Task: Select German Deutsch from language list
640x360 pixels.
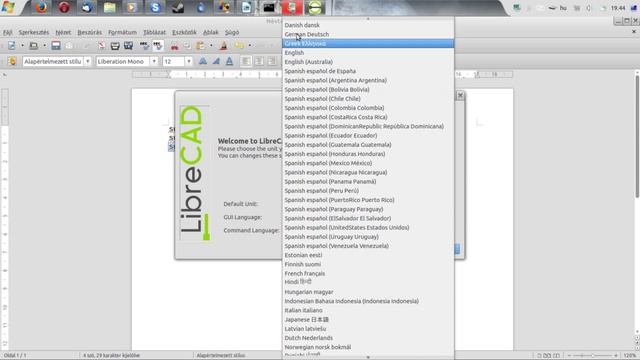Action: 368,34
